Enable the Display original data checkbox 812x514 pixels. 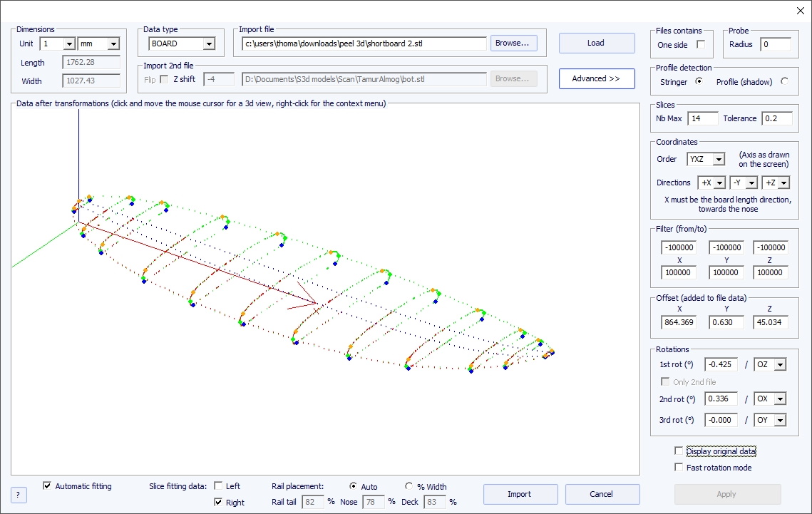coord(678,451)
